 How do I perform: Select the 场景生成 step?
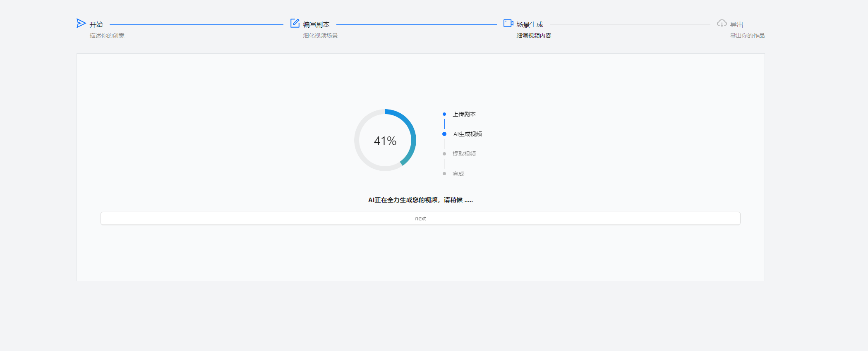(x=530, y=24)
